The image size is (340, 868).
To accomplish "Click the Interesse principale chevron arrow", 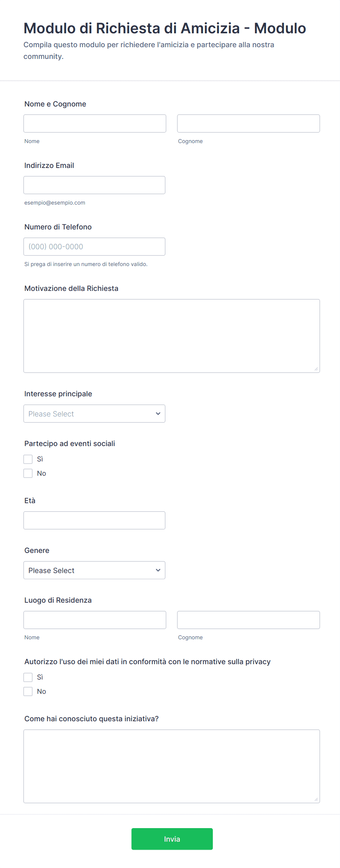I will click(158, 414).
